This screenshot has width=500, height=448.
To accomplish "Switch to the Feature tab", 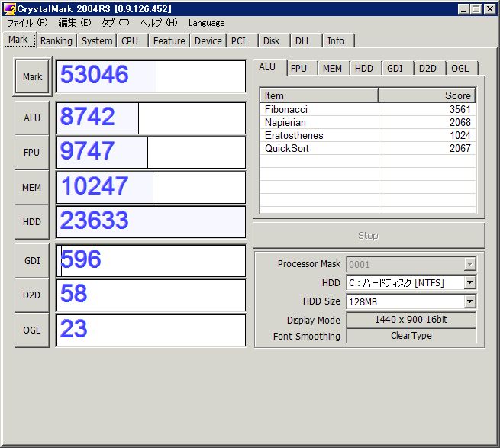I will click(x=169, y=40).
